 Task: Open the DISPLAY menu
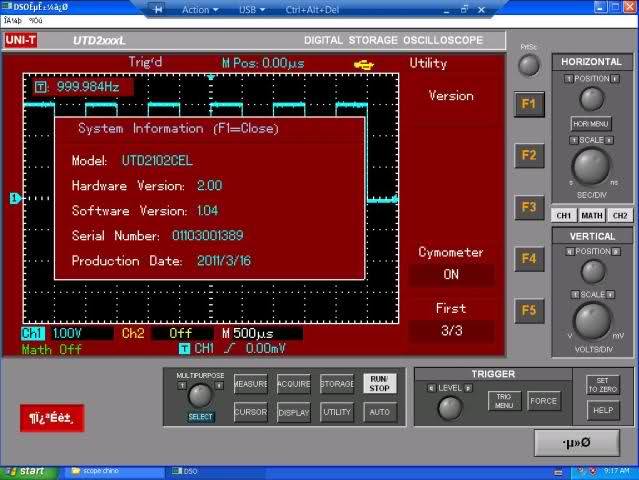pyautogui.click(x=294, y=412)
